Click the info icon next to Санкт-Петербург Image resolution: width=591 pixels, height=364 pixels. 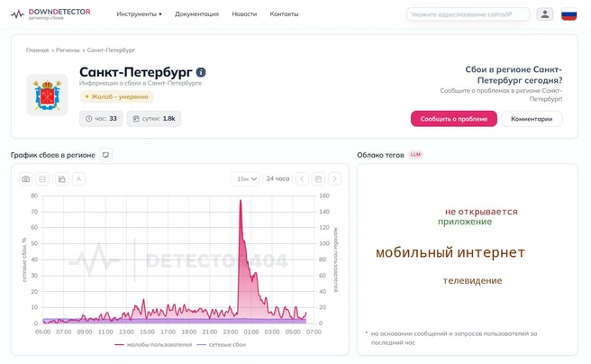[x=201, y=72]
